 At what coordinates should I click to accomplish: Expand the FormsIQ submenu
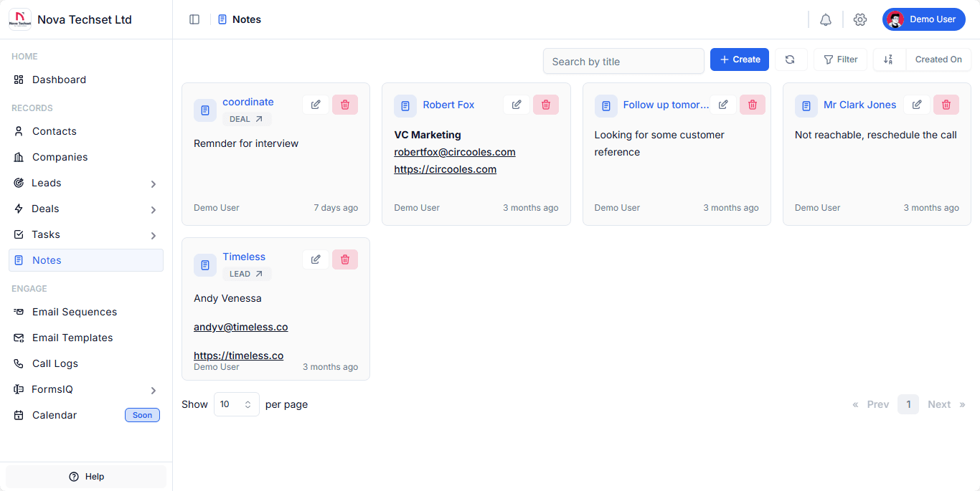coord(153,390)
